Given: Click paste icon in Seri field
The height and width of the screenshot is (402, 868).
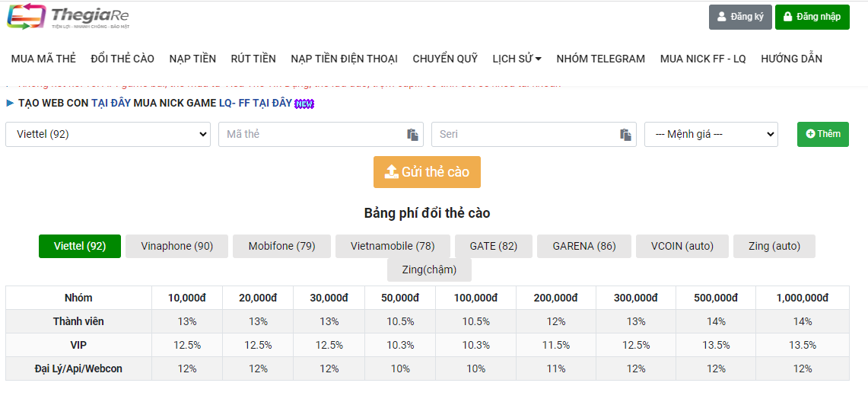Looking at the screenshot, I should coord(625,135).
